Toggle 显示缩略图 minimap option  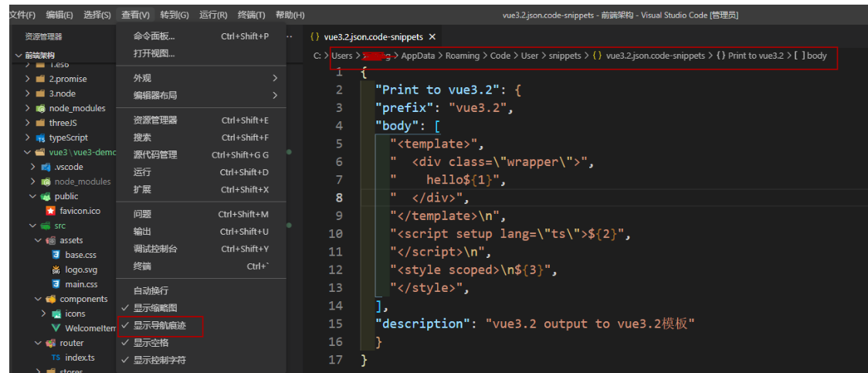click(x=201, y=307)
